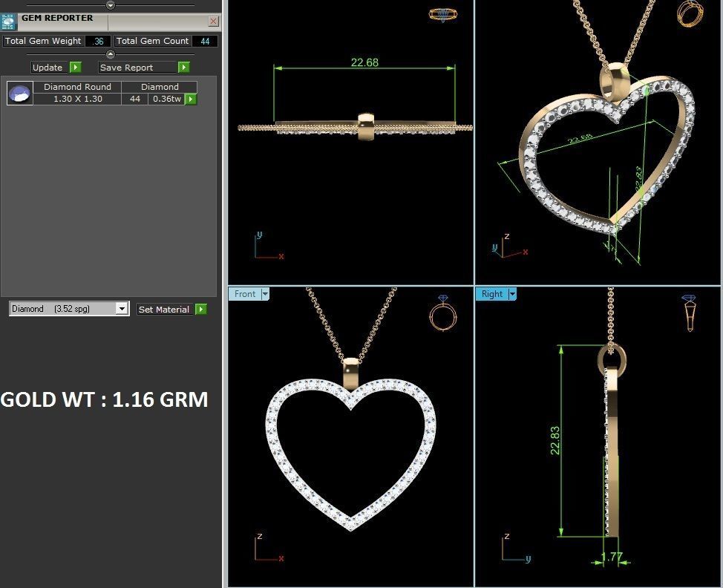Click the 44 gem count cell
This screenshot has width=723, height=588.
(x=134, y=99)
